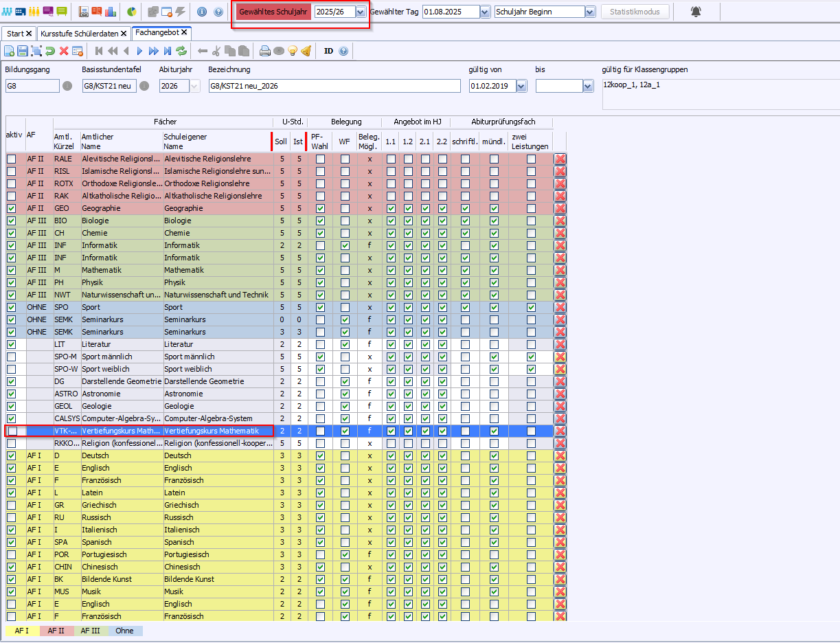Image resolution: width=840 pixels, height=643 pixels.
Task: Open the gültig von date dropdown
Action: click(x=521, y=86)
